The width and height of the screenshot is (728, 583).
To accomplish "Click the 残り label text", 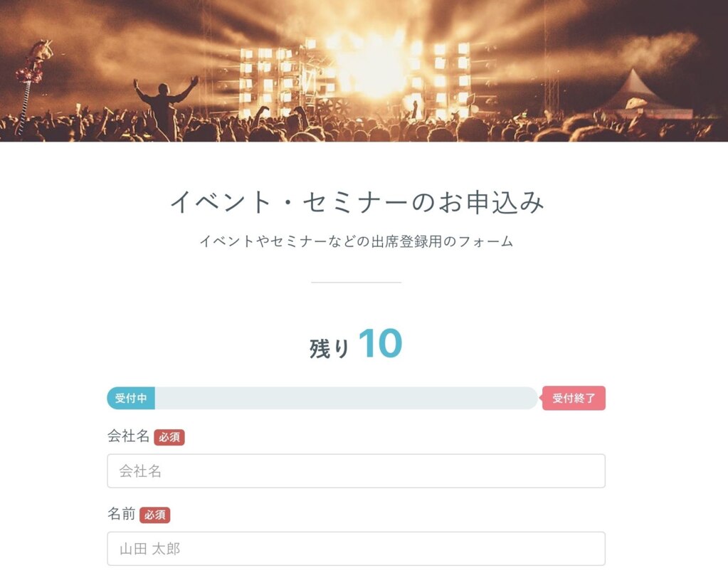I will [329, 348].
